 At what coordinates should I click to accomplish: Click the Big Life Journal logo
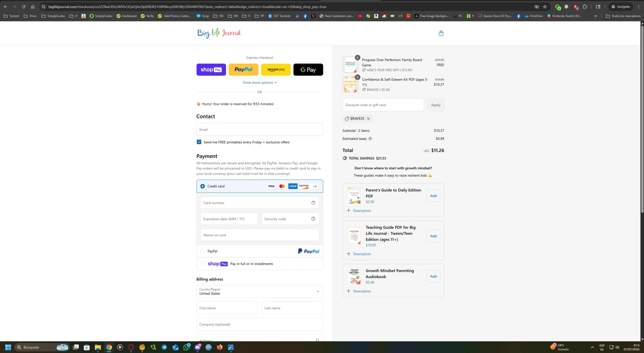point(219,33)
